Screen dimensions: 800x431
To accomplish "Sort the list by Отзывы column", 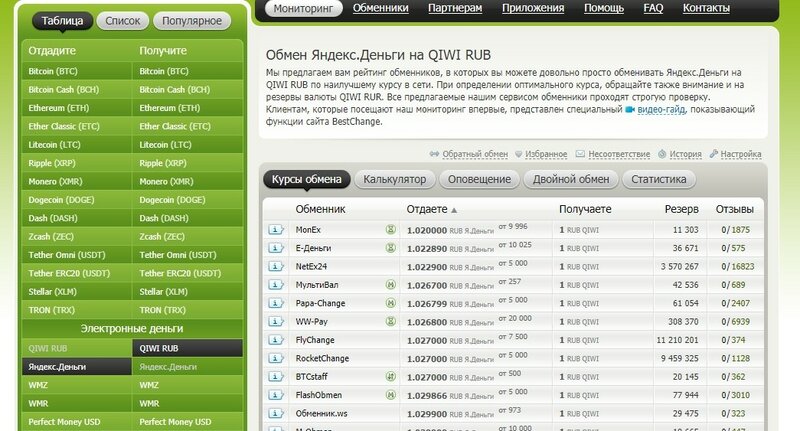I will (x=734, y=209).
